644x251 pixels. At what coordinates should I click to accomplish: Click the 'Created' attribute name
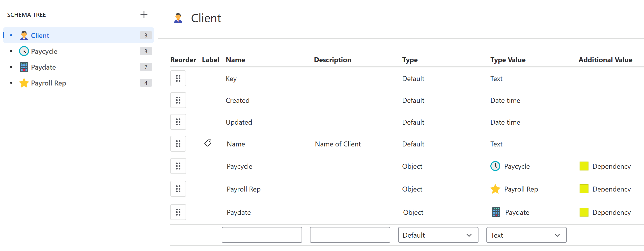click(237, 101)
